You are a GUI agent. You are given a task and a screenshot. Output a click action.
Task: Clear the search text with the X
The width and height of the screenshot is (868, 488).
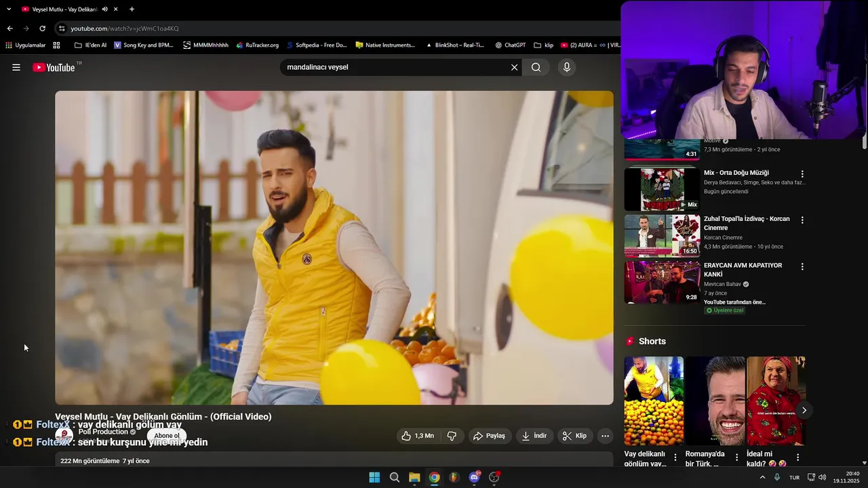click(x=514, y=67)
